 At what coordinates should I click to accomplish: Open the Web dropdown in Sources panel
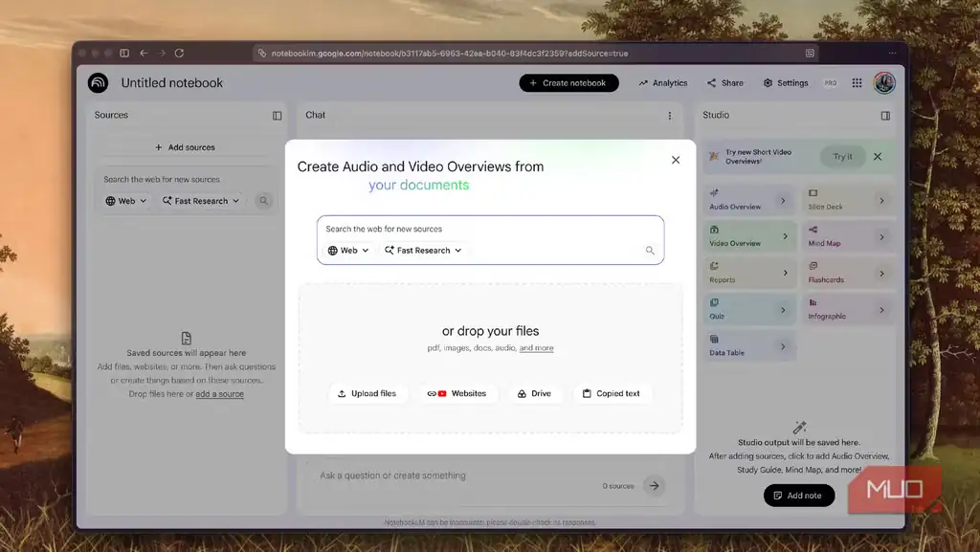[125, 201]
